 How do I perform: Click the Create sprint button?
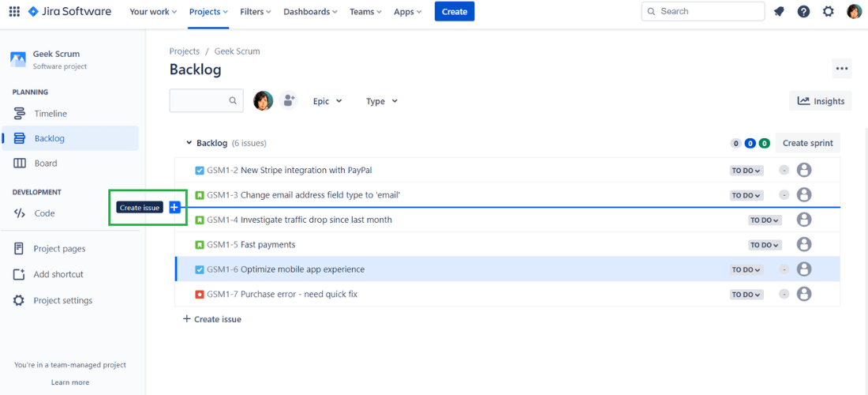pyautogui.click(x=808, y=143)
